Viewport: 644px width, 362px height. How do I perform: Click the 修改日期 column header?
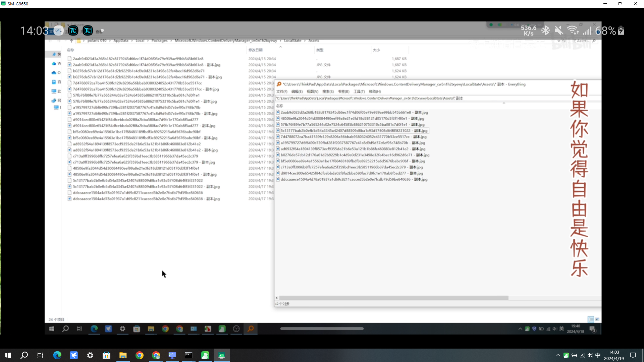[x=256, y=50]
